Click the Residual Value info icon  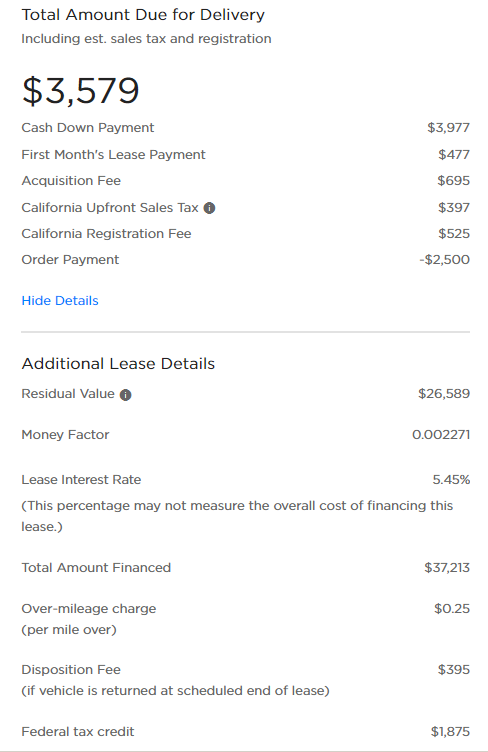(x=126, y=395)
